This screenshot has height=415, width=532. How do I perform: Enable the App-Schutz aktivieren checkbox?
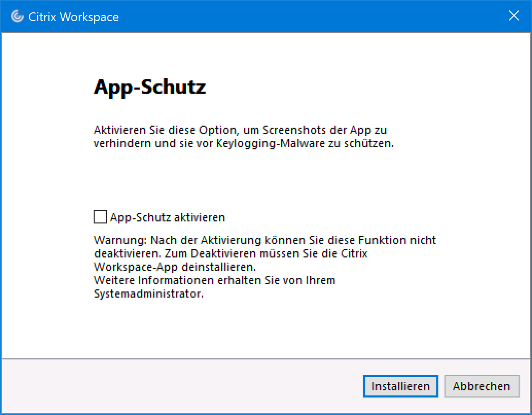click(x=100, y=217)
